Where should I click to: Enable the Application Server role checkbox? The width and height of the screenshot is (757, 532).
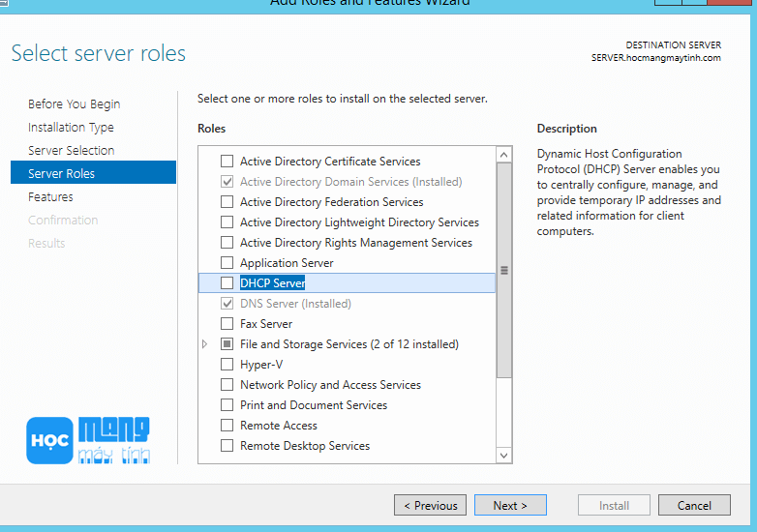click(x=227, y=262)
